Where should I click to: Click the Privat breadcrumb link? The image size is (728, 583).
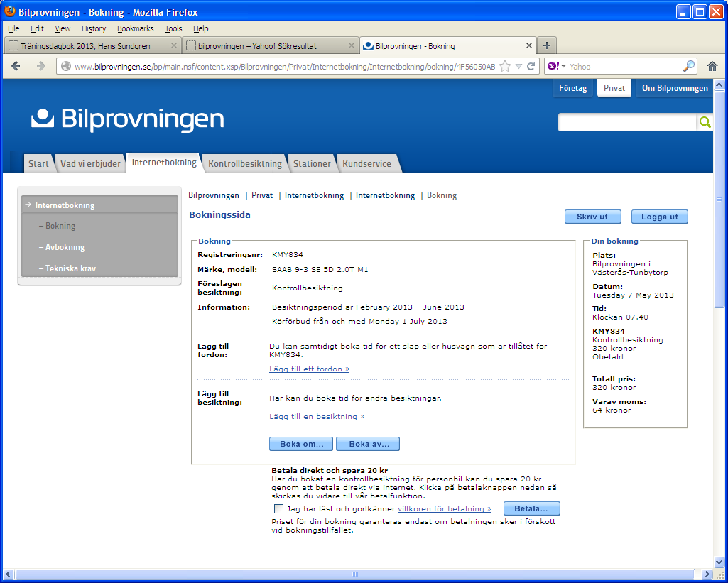click(x=262, y=195)
